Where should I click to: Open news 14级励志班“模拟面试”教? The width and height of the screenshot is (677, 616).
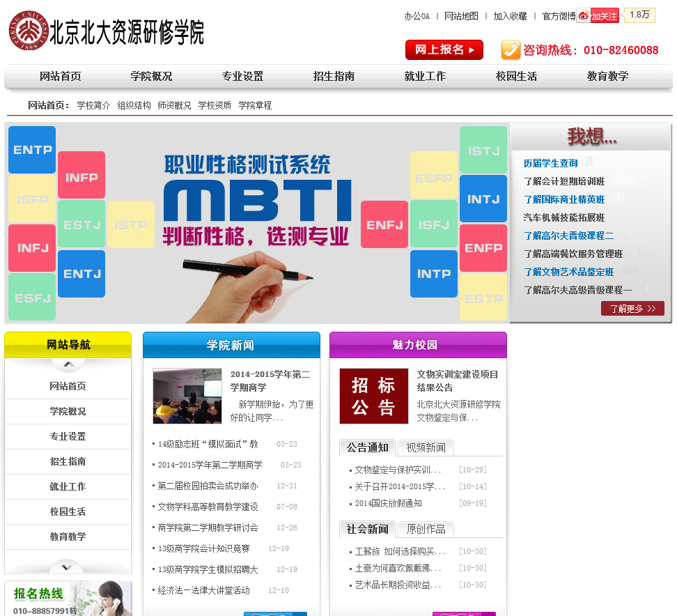[x=208, y=444]
